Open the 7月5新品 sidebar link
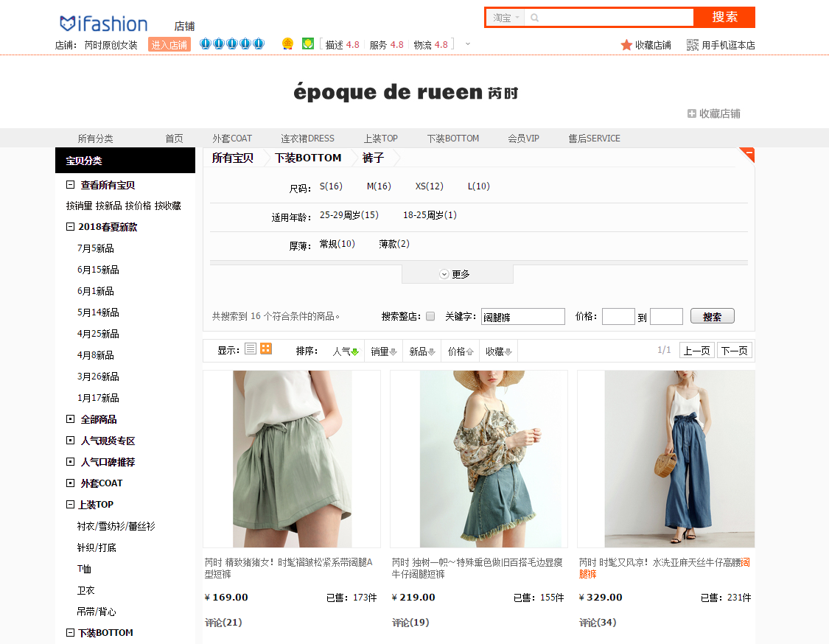 point(96,248)
